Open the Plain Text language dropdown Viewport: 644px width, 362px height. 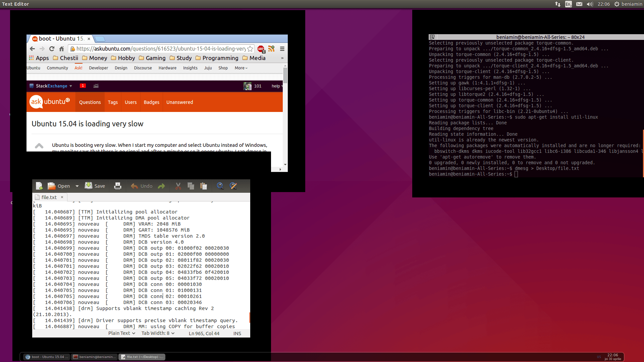[121, 333]
